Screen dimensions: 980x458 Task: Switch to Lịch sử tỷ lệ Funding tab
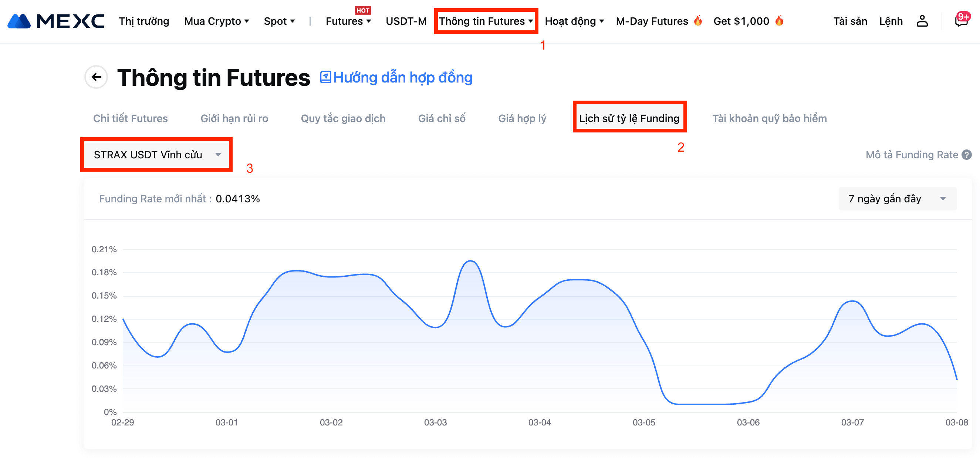[x=629, y=118]
